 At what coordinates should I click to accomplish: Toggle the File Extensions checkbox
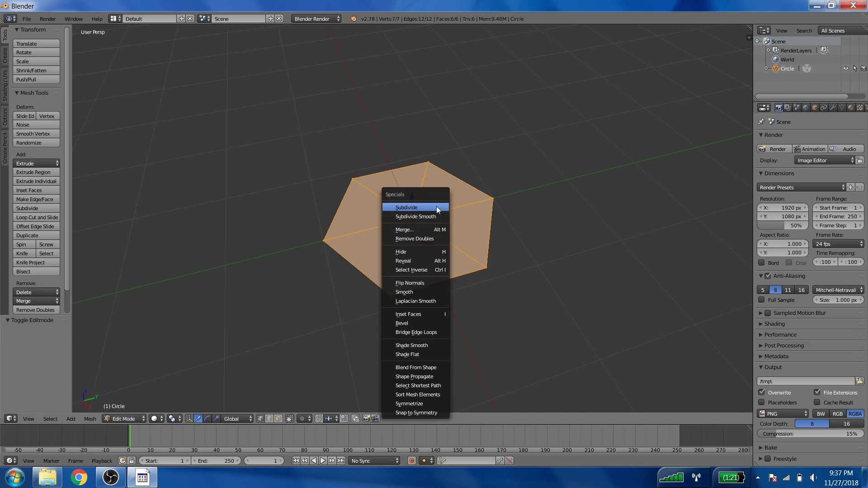(817, 392)
